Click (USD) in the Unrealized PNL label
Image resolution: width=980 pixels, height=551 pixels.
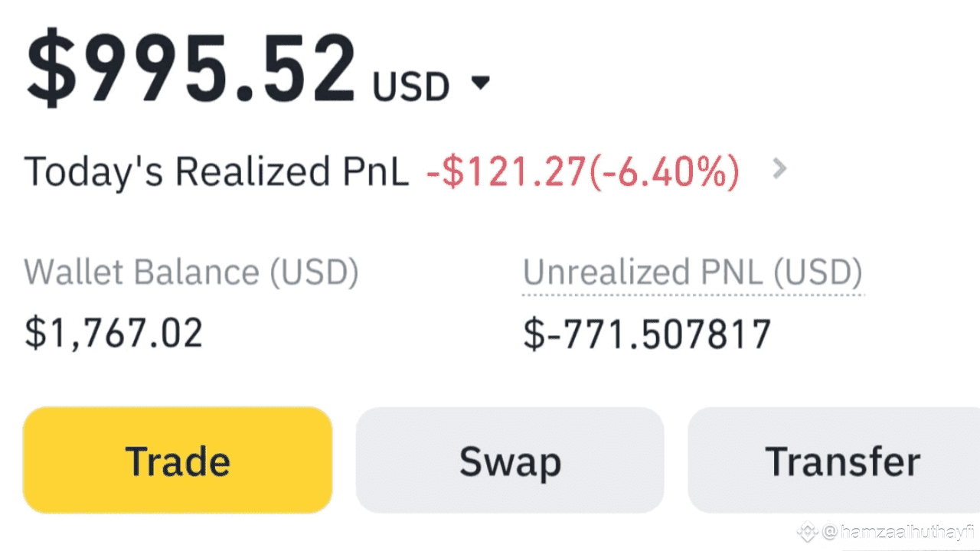(x=817, y=273)
